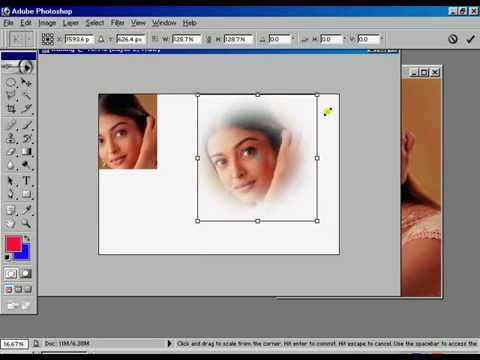Click the red foreground color swatch
The height and width of the screenshot is (360, 480).
(13, 243)
